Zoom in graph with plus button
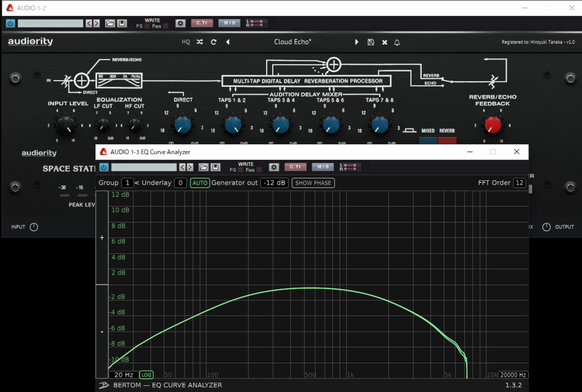 pos(102,237)
